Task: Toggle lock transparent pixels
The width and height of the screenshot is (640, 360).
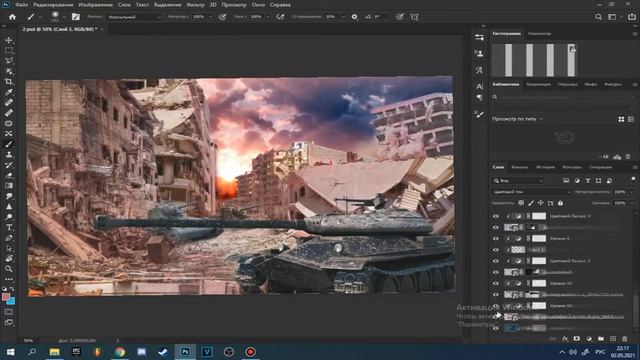Action: (x=521, y=203)
